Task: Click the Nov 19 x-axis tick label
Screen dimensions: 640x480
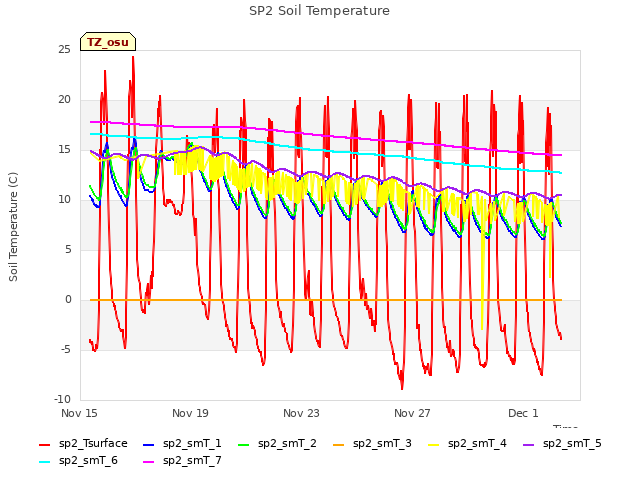Action: (x=190, y=413)
